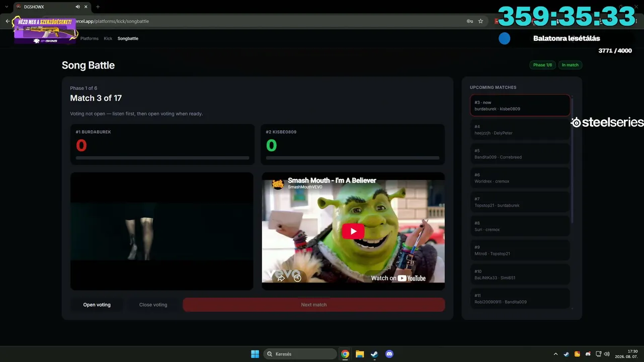644x362 pixels.
Task: Open the Windows Start menu
Action: [255, 354]
